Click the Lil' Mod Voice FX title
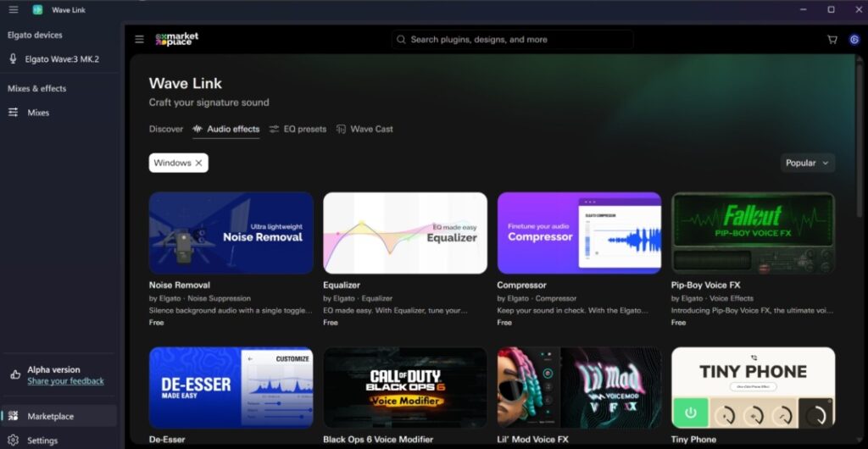The image size is (868, 449). 532,440
